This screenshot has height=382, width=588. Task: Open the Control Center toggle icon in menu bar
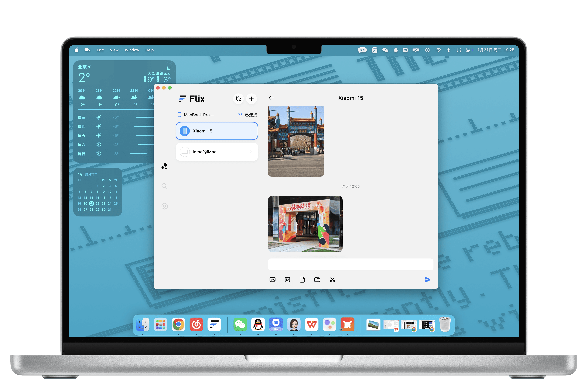pyautogui.click(x=468, y=50)
